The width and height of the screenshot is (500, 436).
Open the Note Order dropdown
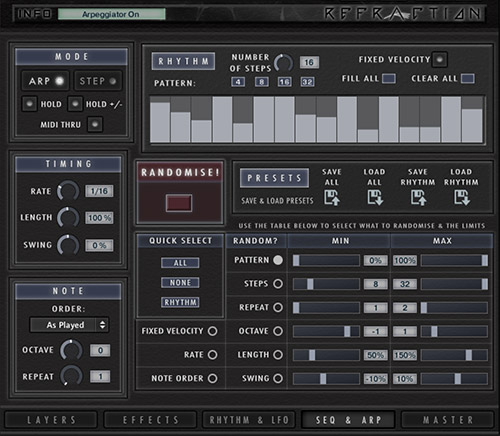[x=69, y=325]
